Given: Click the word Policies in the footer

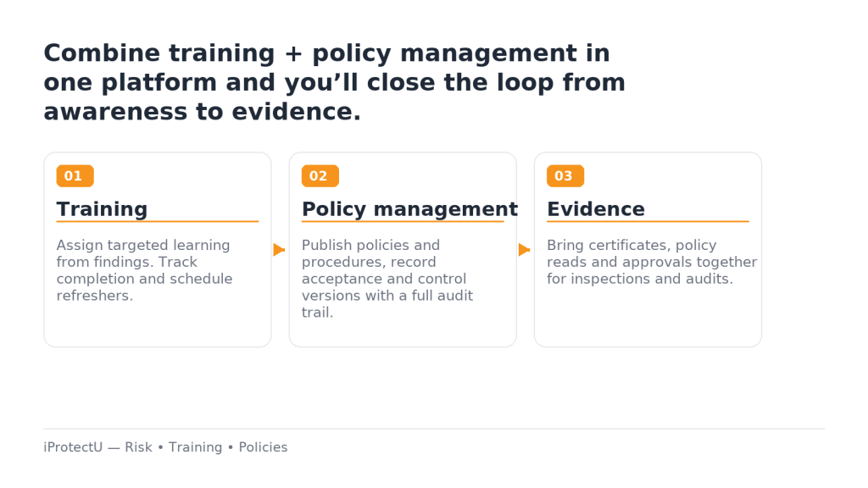Looking at the screenshot, I should (263, 447).
